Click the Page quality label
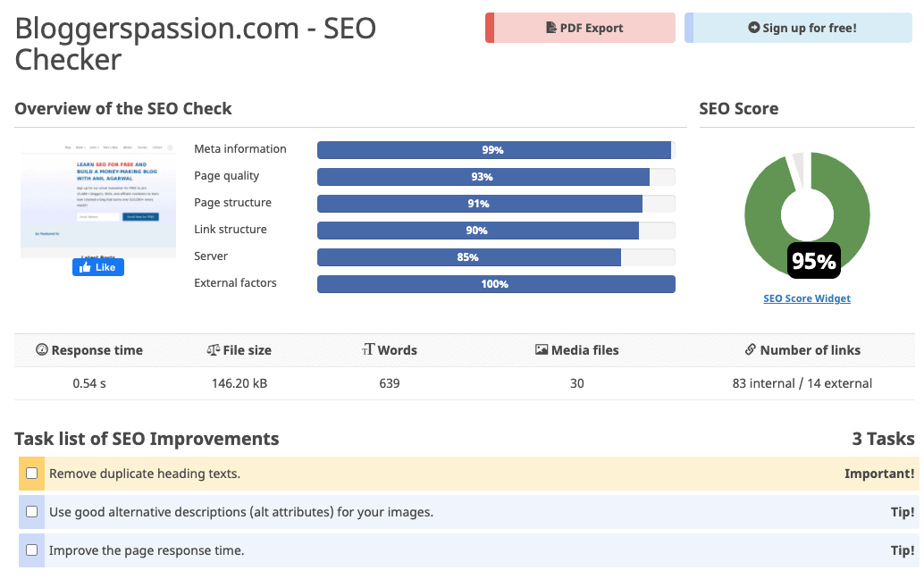Screen dimensions: 924x579 pyautogui.click(x=227, y=175)
